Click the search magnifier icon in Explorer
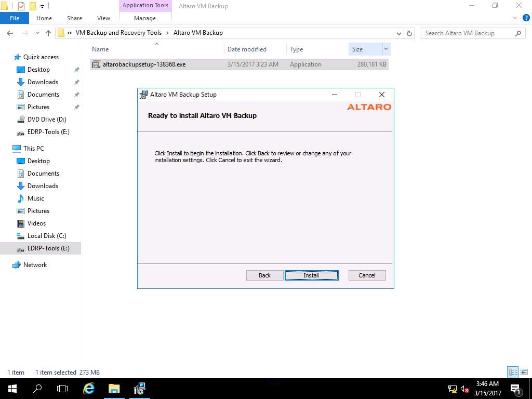The width and height of the screenshot is (532, 399). [518, 33]
